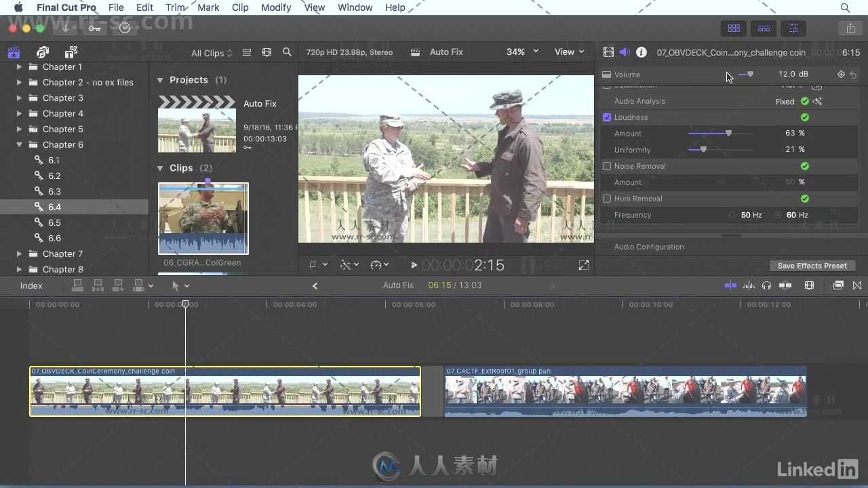This screenshot has width=868, height=488.
Task: Open the Window menu
Action: 355,7
